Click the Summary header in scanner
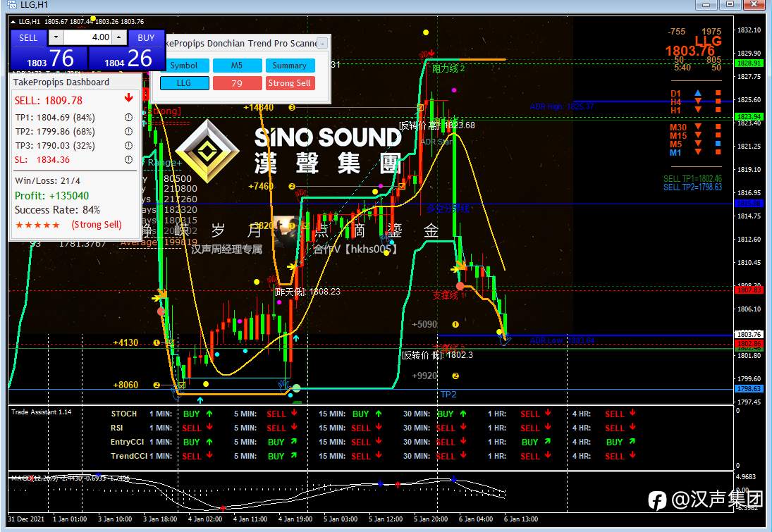 (x=290, y=66)
